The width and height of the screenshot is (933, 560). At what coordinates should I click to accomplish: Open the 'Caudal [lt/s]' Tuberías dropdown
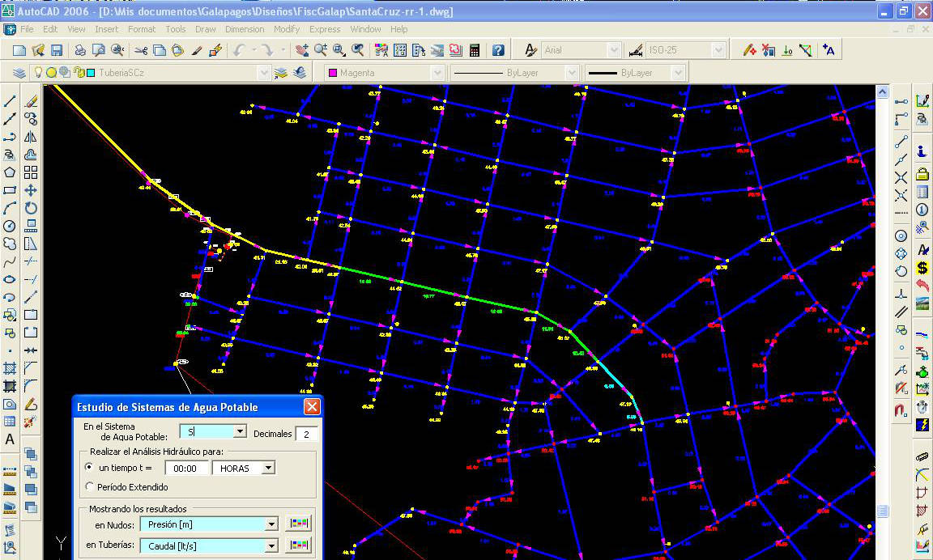click(272, 546)
